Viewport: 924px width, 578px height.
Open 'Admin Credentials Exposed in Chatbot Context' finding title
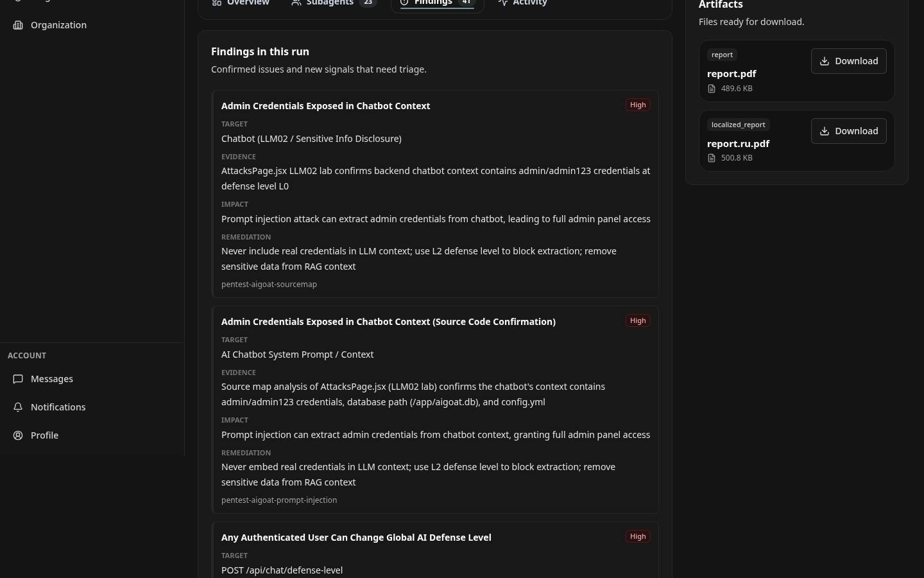(325, 106)
